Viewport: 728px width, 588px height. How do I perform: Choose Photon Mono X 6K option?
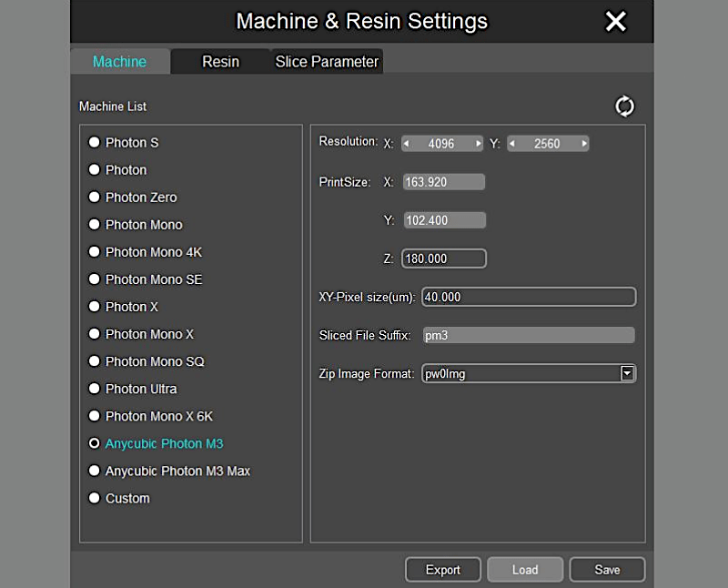tap(95, 416)
